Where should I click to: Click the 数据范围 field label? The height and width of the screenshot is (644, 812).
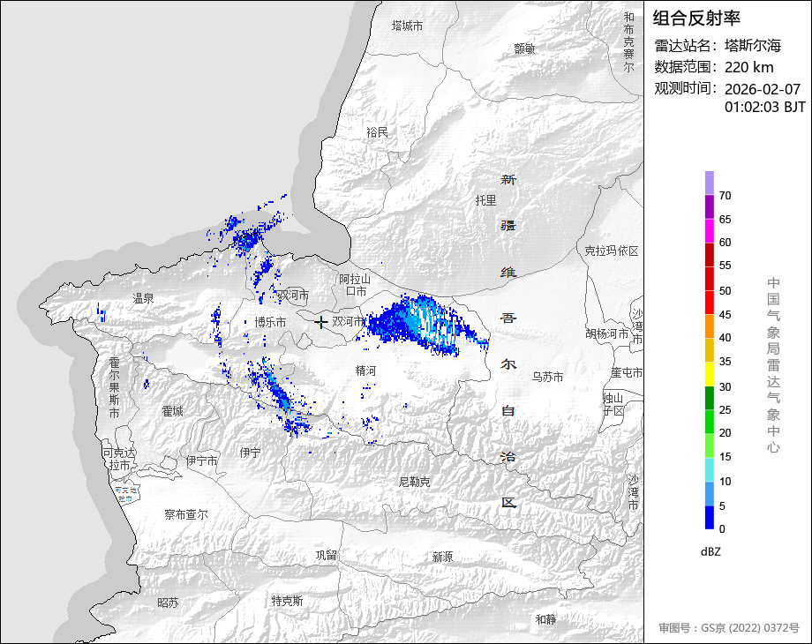pos(687,67)
